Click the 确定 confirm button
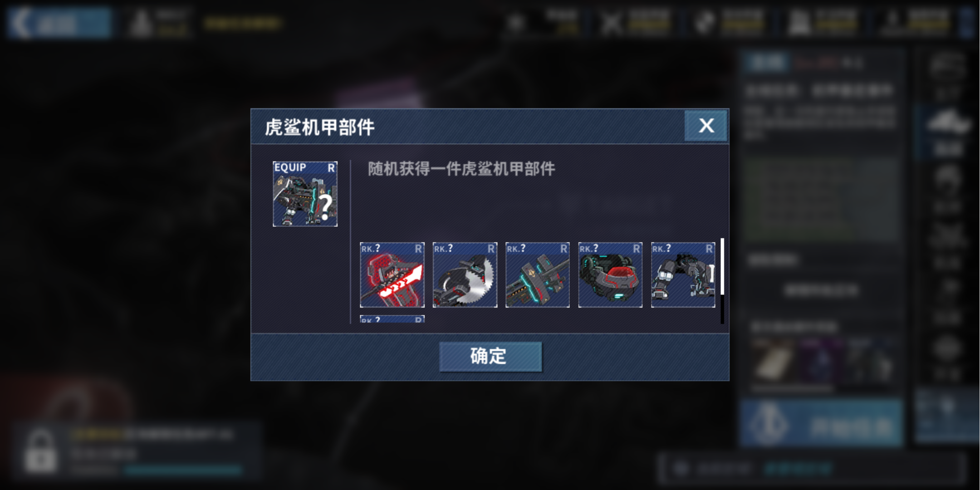The height and width of the screenshot is (490, 980). click(x=490, y=357)
